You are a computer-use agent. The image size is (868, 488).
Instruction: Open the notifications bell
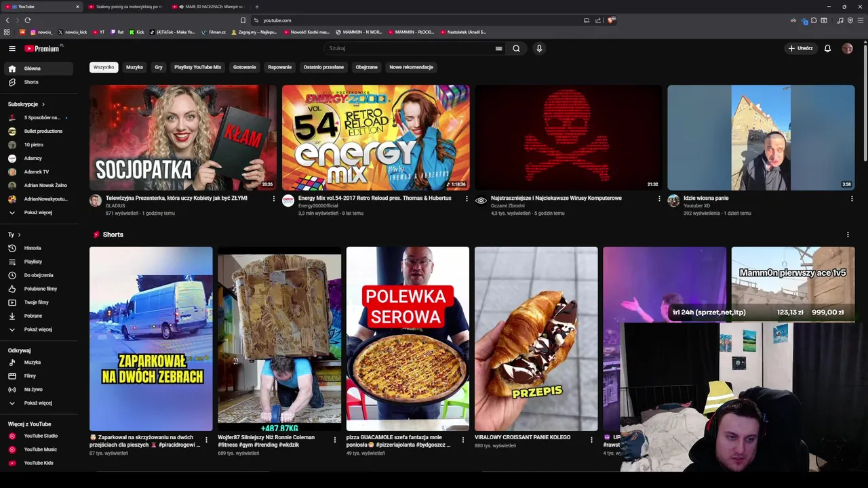click(x=827, y=48)
